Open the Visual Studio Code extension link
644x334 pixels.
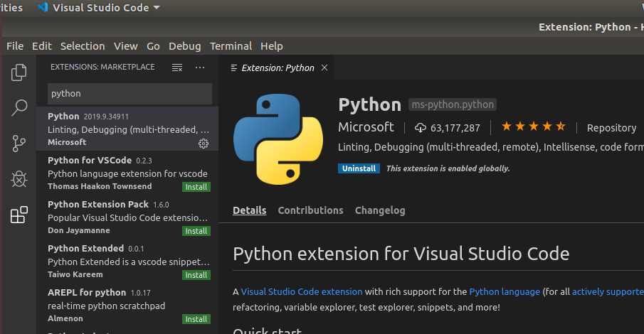pos(302,292)
